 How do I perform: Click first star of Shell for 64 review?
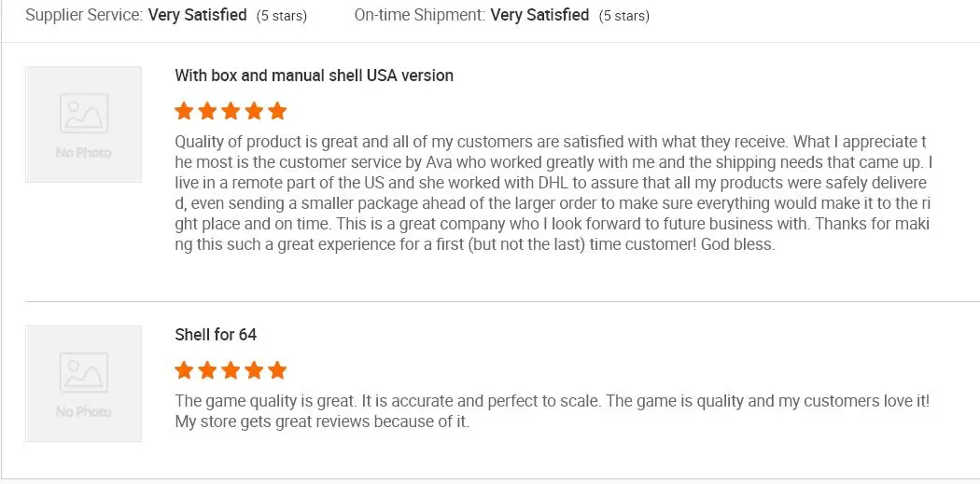(x=184, y=371)
